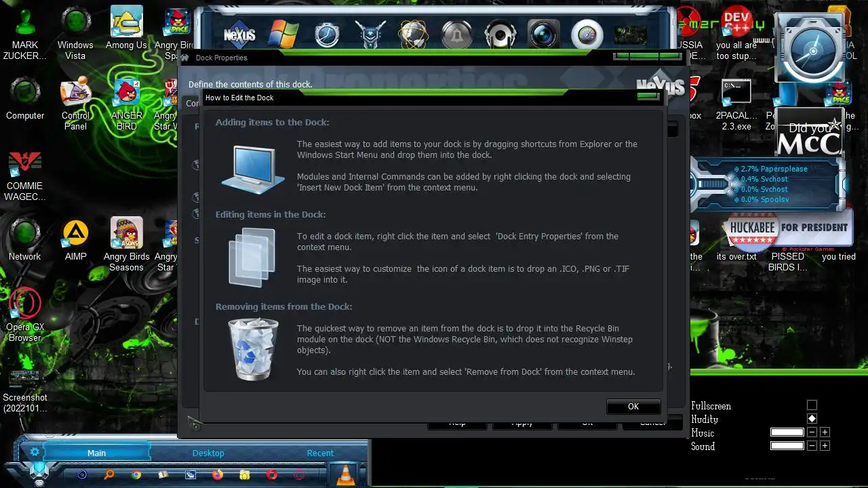
Task: Launch Firefox from bottom dock
Action: pos(218,474)
